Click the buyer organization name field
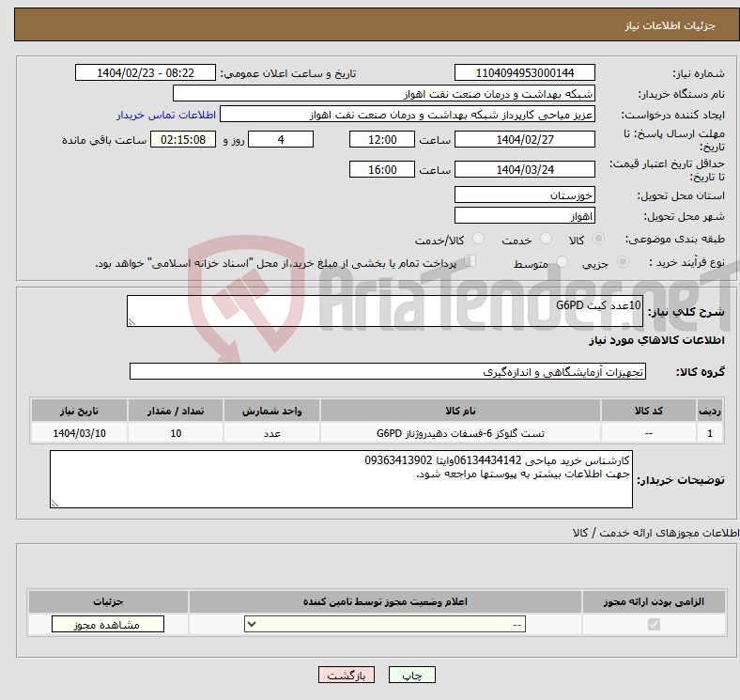The width and height of the screenshot is (740, 700). (384, 94)
